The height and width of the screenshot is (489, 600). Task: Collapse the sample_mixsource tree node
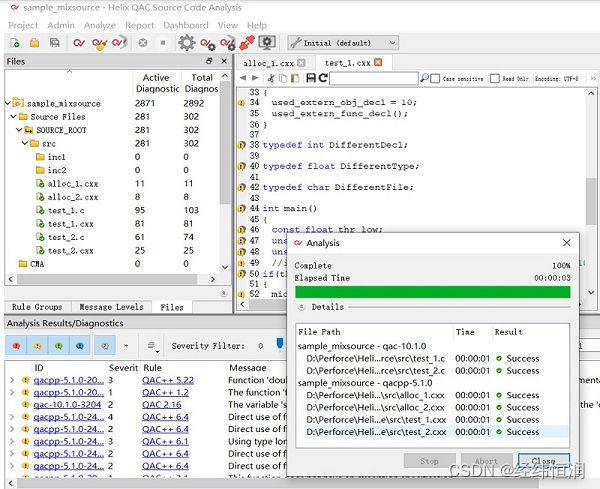click(8, 103)
